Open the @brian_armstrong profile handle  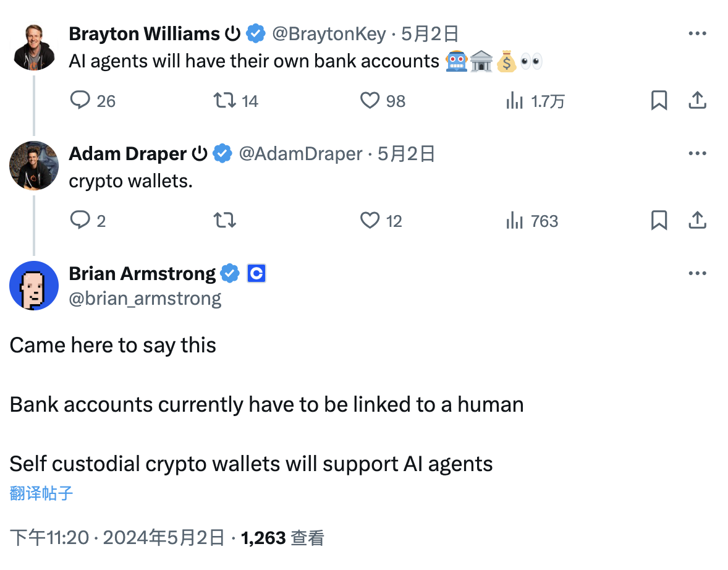tap(145, 299)
